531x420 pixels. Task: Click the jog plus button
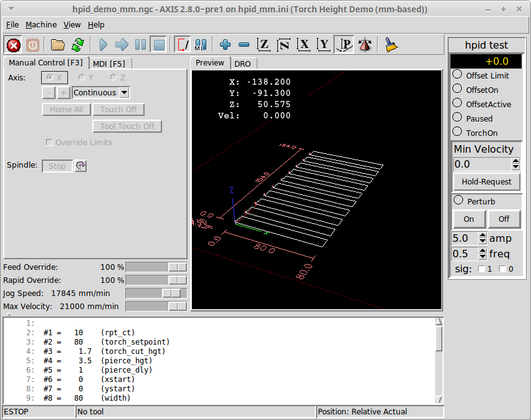[64, 92]
